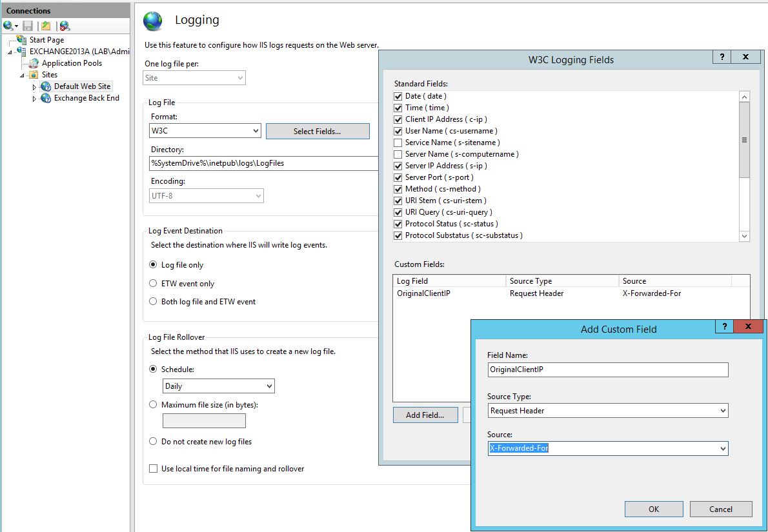This screenshot has height=532, width=768.
Task: Click OK in the Add Custom Field dialog
Action: point(653,509)
